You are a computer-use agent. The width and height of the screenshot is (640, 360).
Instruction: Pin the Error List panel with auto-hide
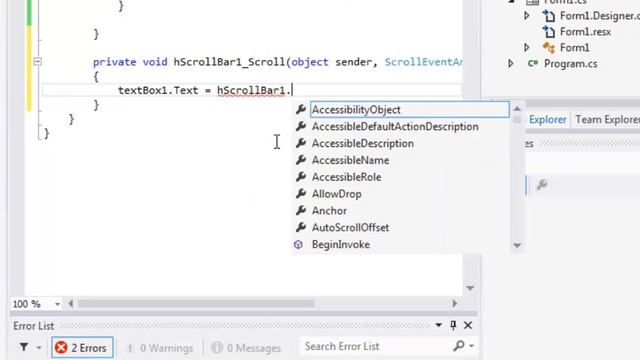click(453, 325)
